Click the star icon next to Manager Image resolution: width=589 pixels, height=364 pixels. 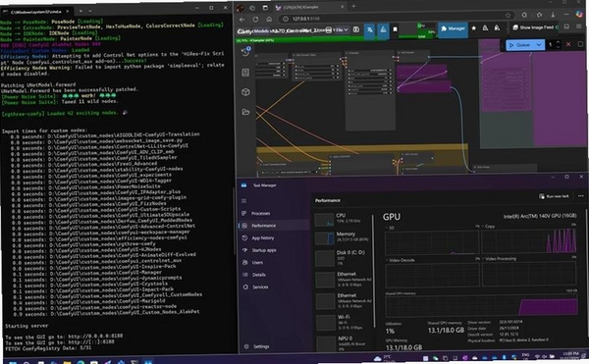[474, 28]
